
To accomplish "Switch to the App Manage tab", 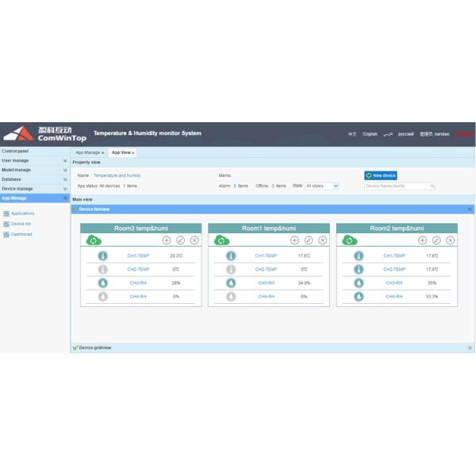I will (87, 152).
